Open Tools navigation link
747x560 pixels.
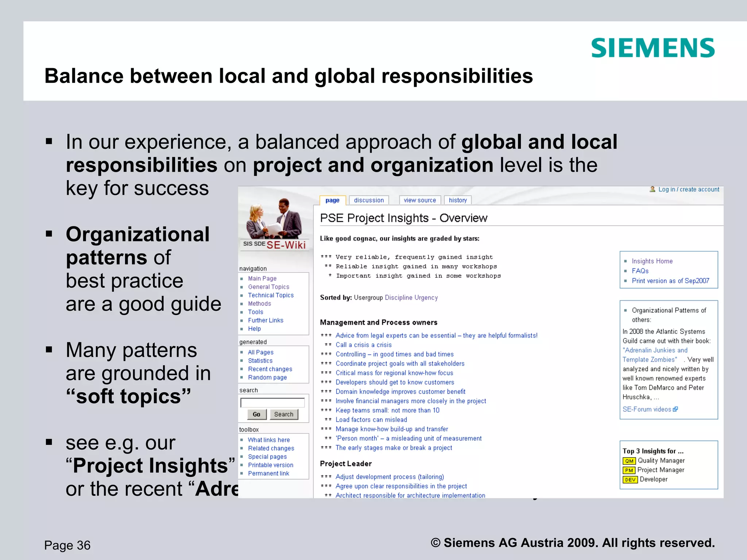255,312
